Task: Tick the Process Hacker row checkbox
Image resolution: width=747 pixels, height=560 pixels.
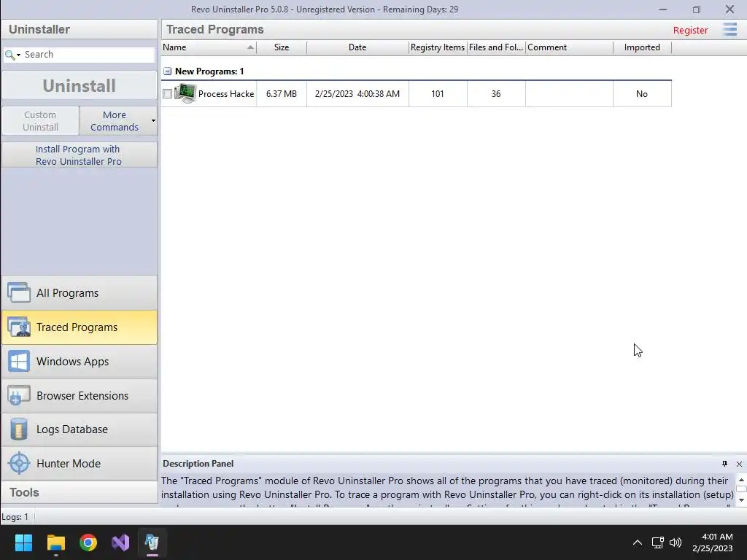Action: (167, 94)
